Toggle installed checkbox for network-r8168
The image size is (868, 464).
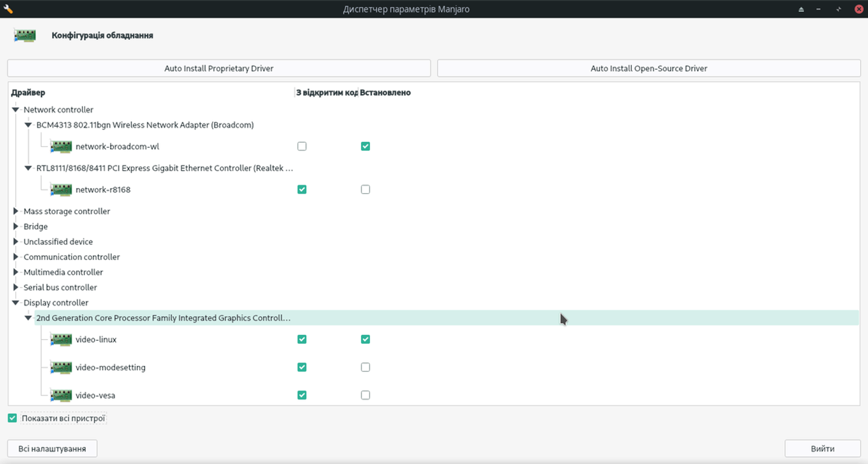point(365,190)
